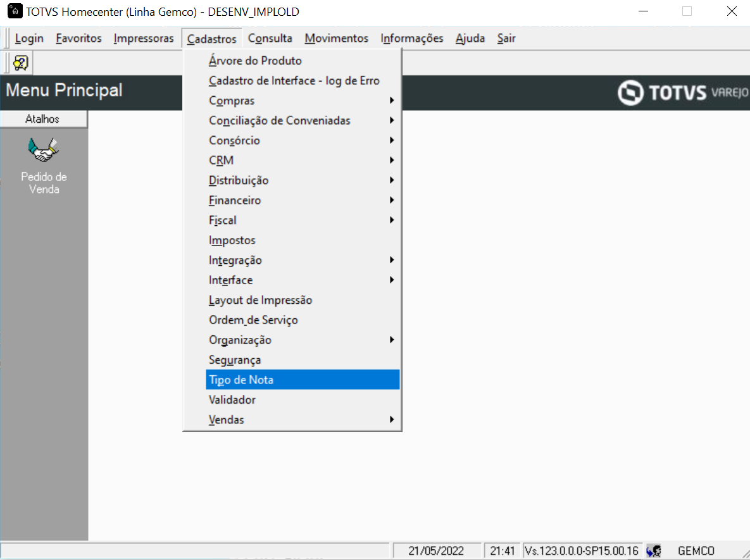Open the Favoritos menu

point(78,38)
